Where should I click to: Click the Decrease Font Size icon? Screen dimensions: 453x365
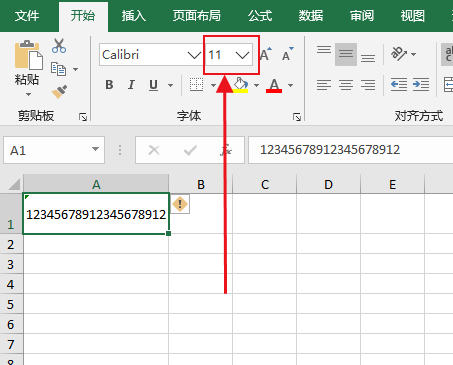pos(288,54)
